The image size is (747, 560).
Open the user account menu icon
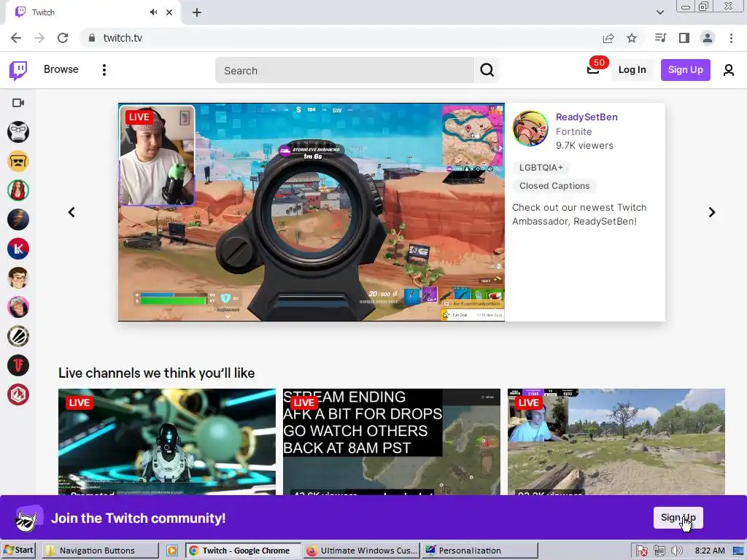click(729, 70)
